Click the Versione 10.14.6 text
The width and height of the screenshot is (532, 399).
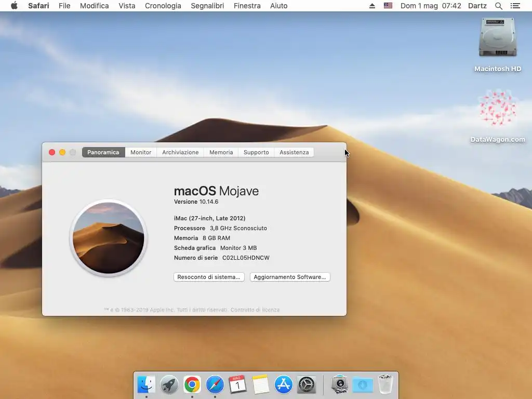(x=196, y=202)
